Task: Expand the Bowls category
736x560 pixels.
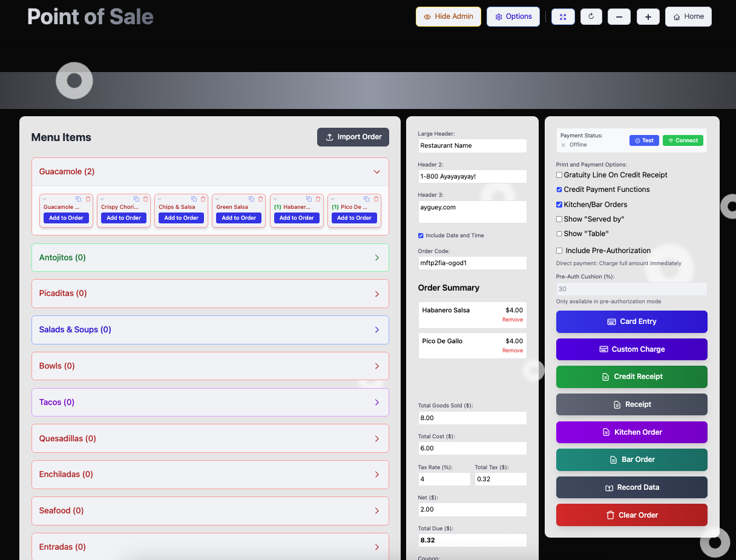Action: coord(210,366)
